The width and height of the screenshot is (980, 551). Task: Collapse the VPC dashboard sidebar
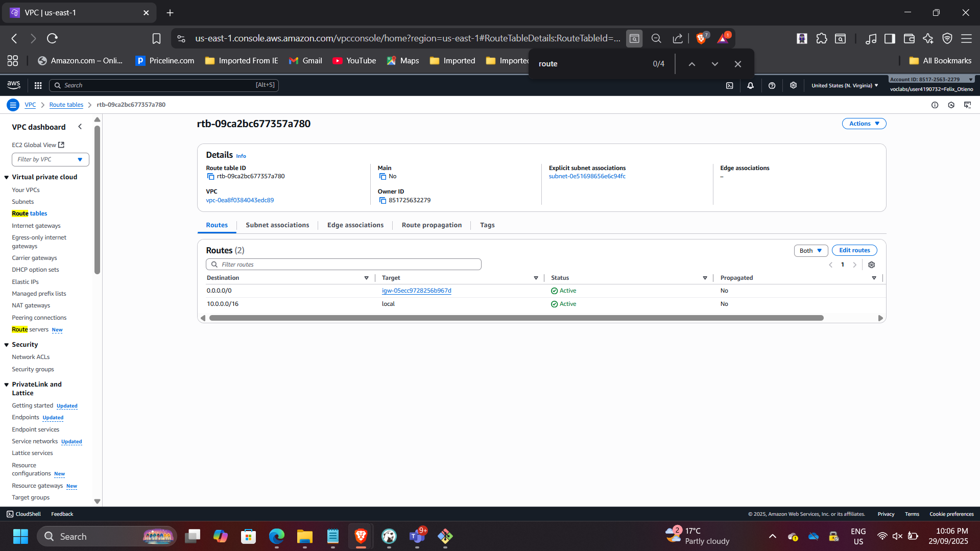[x=80, y=127]
